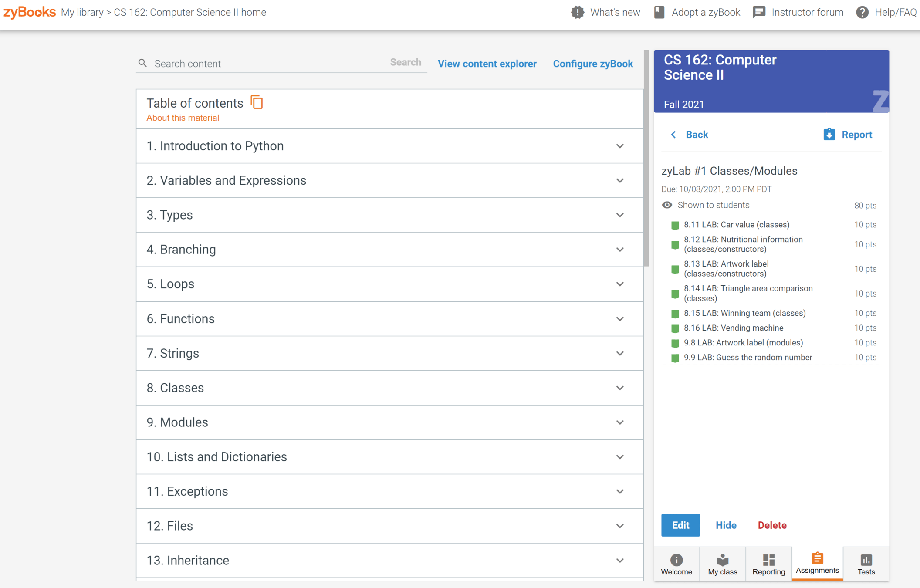Image resolution: width=920 pixels, height=588 pixels.
Task: Switch to the Reporting tab
Action: [x=768, y=564]
